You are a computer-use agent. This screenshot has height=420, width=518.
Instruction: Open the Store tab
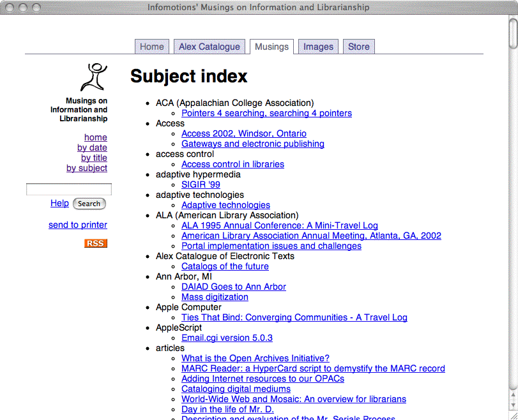tap(358, 47)
